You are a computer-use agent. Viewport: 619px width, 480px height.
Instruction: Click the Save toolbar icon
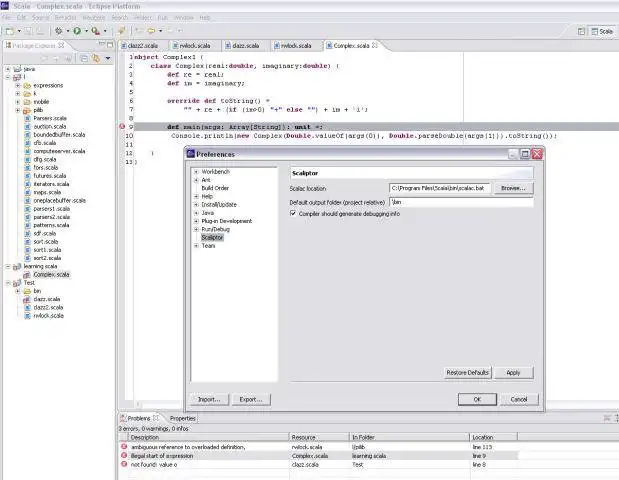click(28, 31)
